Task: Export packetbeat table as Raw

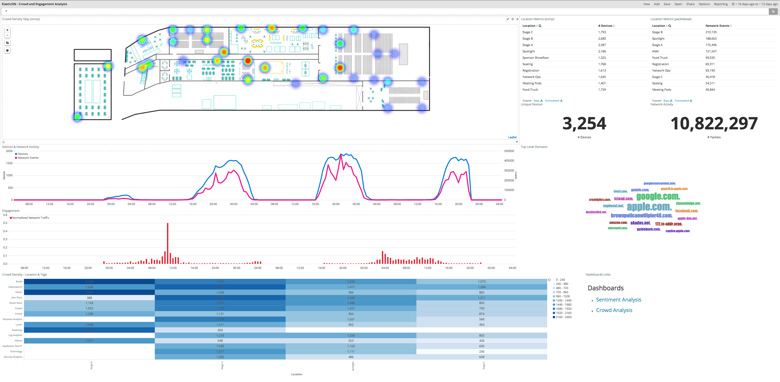Action: [668, 100]
